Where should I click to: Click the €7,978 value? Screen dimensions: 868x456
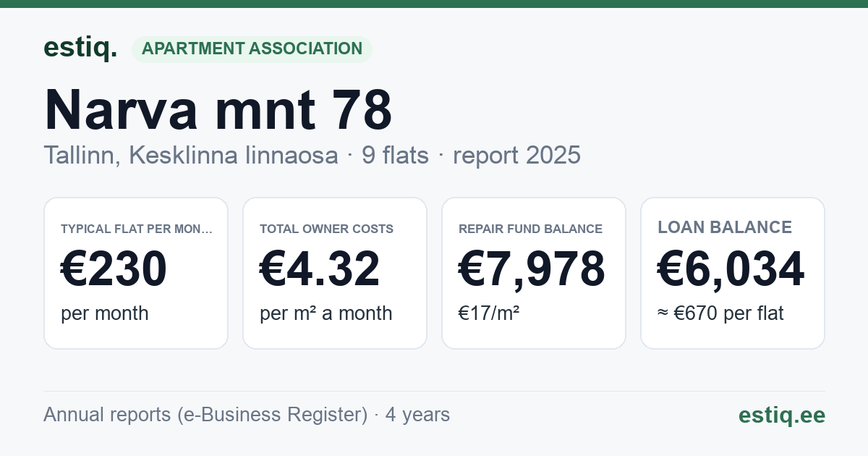point(532,269)
